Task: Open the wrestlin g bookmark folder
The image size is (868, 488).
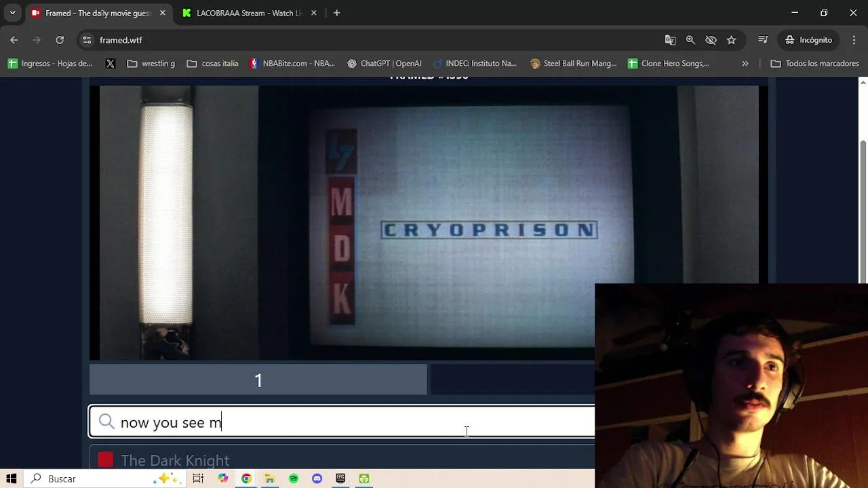Action: pos(151,64)
